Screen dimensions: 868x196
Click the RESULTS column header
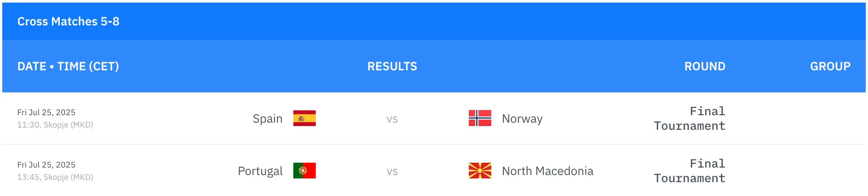[x=392, y=66]
